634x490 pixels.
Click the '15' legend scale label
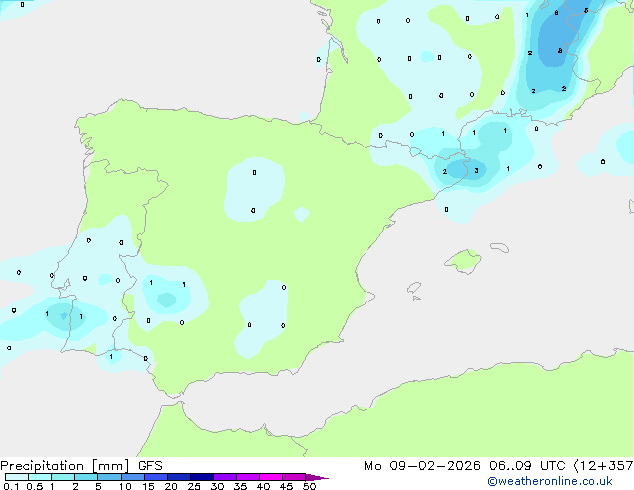[x=148, y=486]
